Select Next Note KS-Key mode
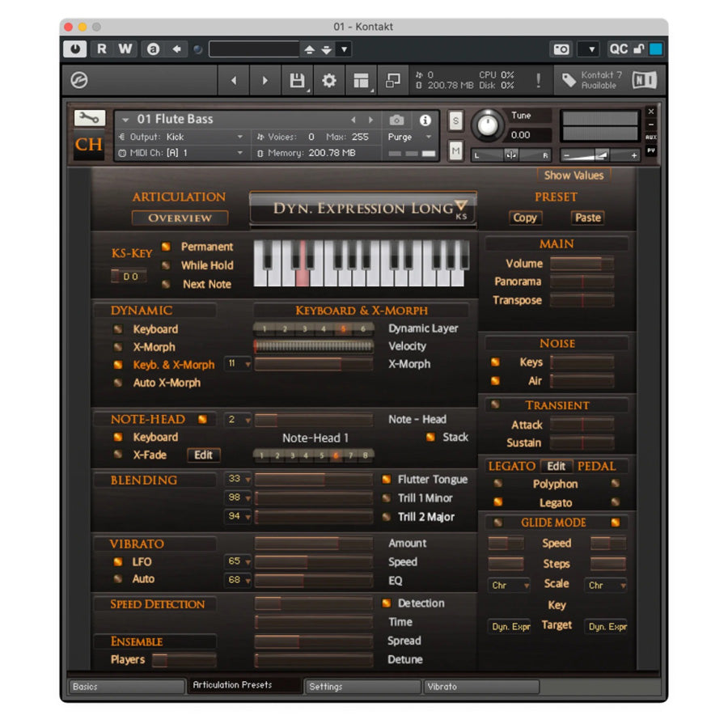This screenshot has width=728, height=728. pos(166,284)
